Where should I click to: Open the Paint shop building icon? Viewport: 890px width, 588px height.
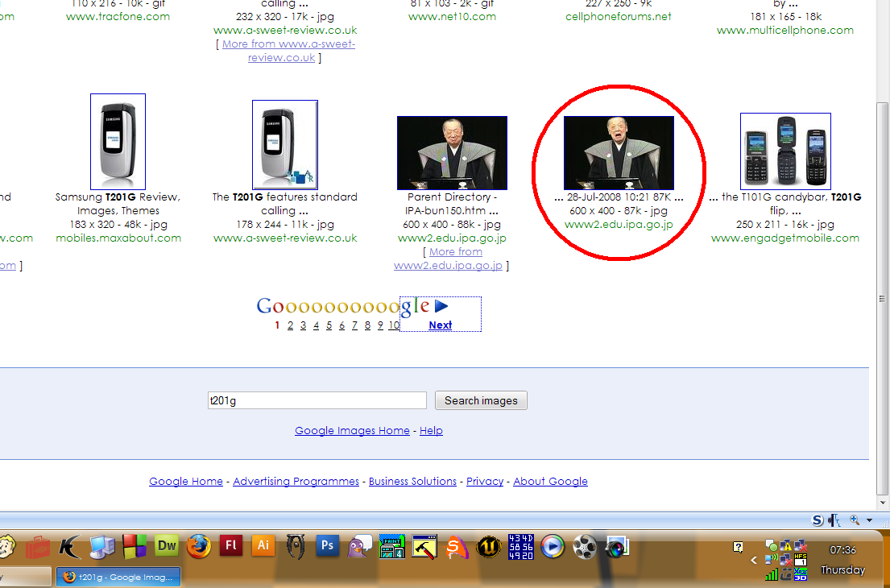coord(391,547)
